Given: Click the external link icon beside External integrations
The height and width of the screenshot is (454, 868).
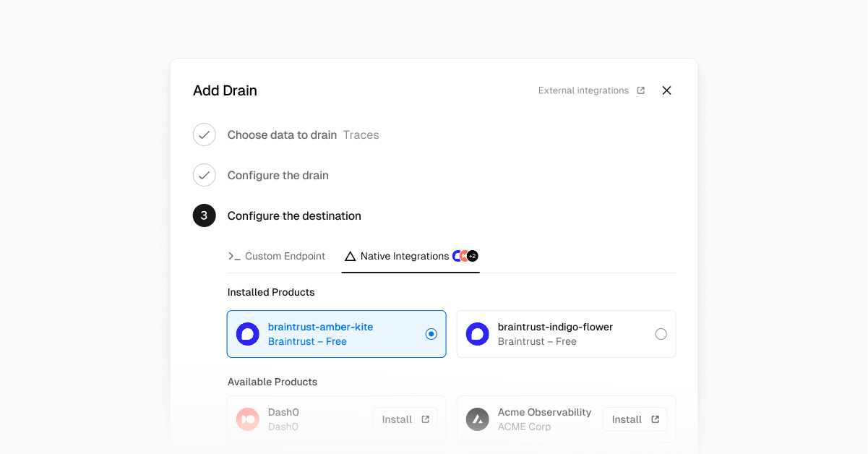Looking at the screenshot, I should pos(640,90).
